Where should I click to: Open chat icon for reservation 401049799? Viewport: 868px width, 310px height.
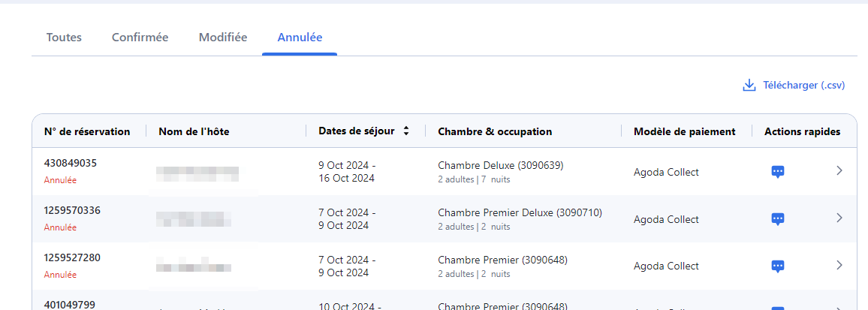[778, 308]
